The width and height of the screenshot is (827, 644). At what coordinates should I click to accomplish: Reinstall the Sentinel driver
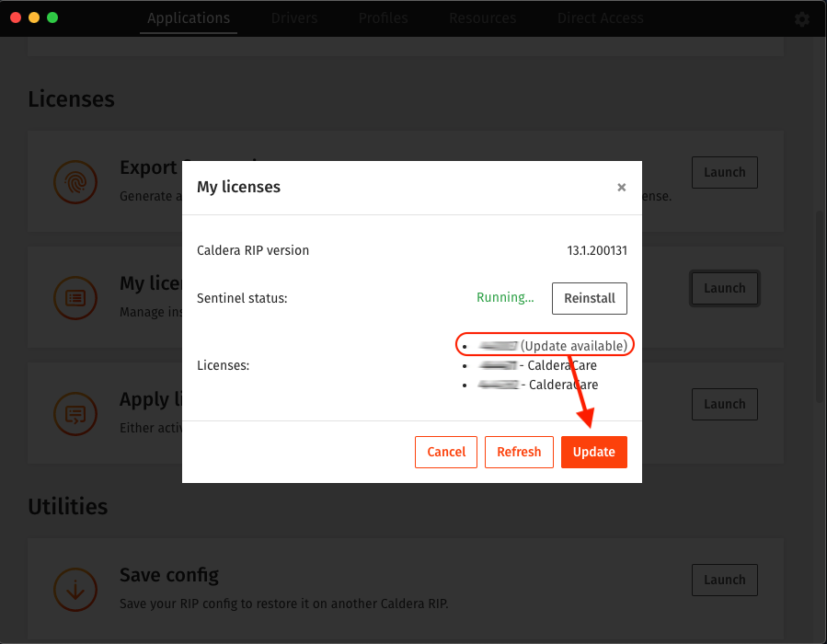click(590, 298)
